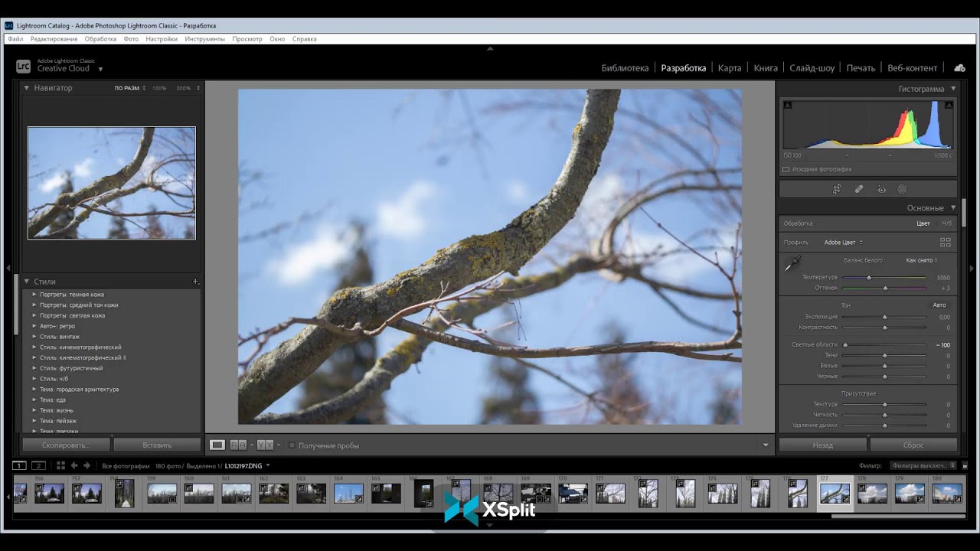Switch to before/after Y|Y view
This screenshot has width=980, height=551.
[x=265, y=445]
